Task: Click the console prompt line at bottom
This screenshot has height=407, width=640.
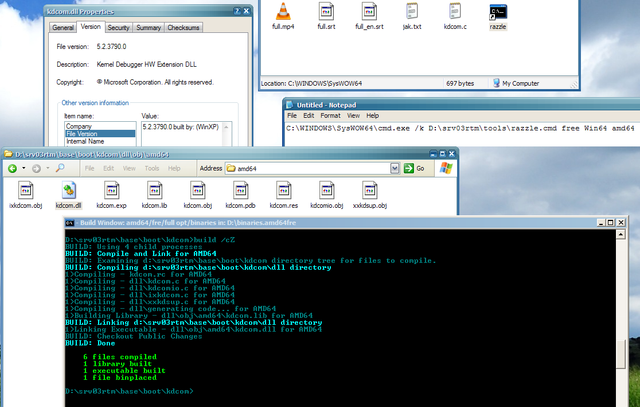Action: (129, 391)
